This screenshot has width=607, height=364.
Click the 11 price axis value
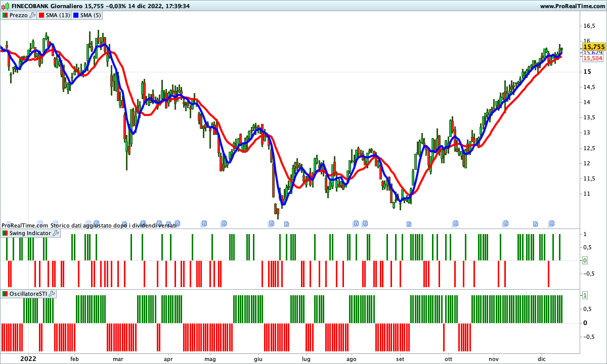tap(587, 194)
